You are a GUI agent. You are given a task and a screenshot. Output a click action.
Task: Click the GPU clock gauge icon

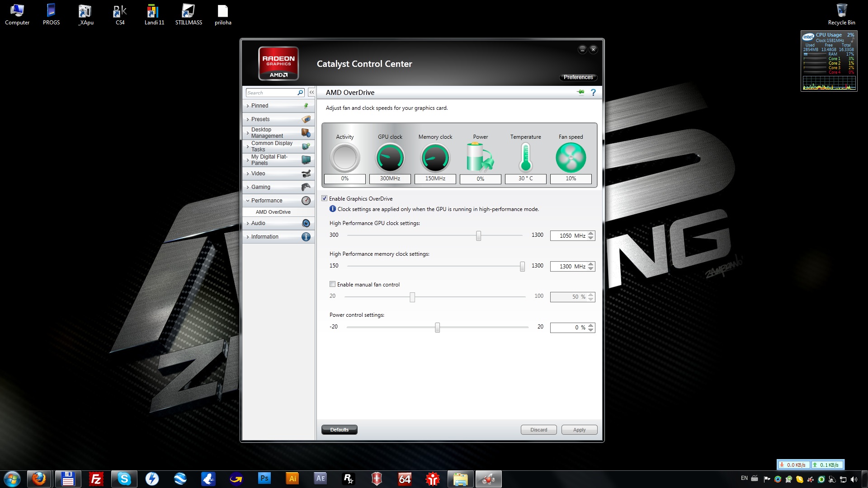pos(390,158)
